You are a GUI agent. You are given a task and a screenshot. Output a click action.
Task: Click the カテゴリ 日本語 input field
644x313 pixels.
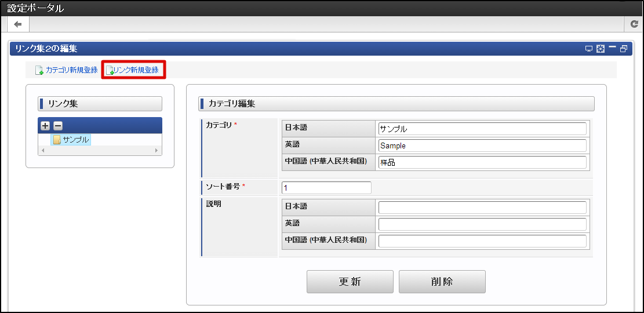click(482, 129)
